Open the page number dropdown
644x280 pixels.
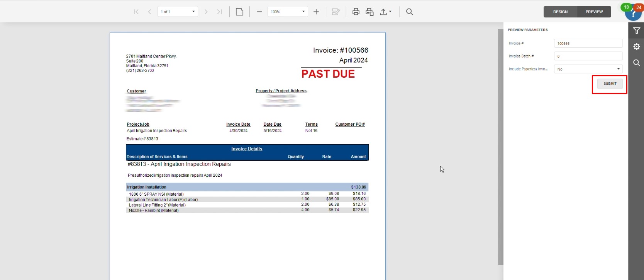click(x=178, y=12)
